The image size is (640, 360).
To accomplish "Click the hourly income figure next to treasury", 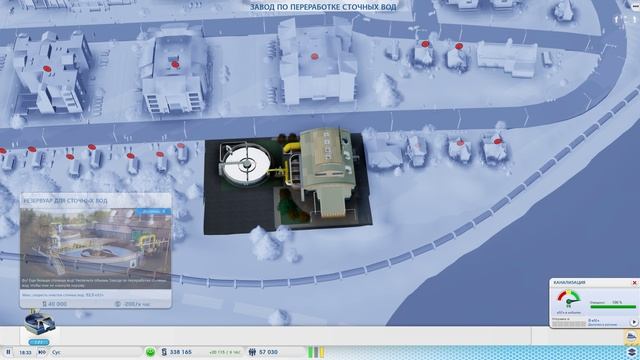I will pyautogui.click(x=225, y=352).
